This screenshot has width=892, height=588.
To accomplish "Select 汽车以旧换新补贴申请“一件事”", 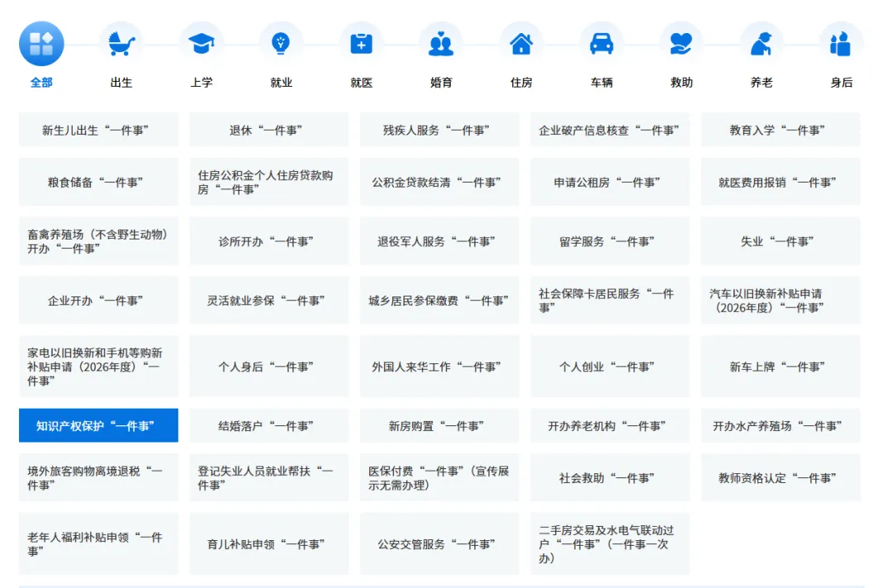I will pos(780,301).
